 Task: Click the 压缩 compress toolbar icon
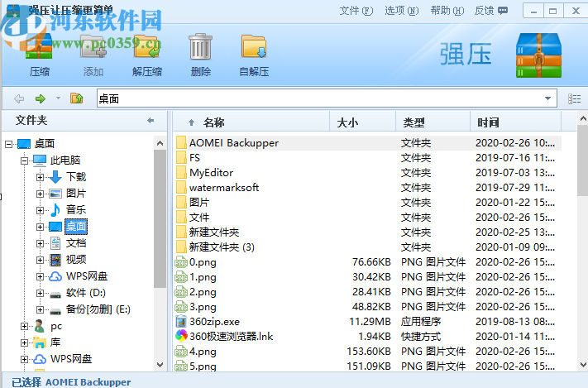39,47
